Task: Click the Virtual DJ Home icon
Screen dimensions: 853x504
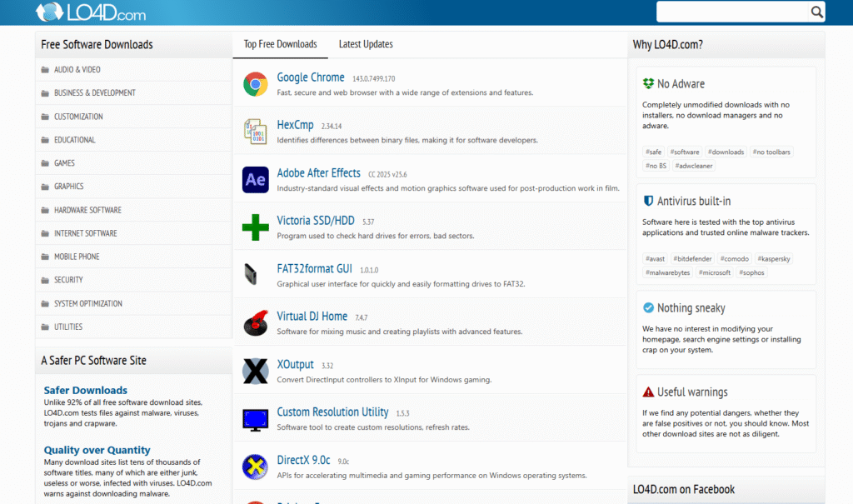Action: 255,323
